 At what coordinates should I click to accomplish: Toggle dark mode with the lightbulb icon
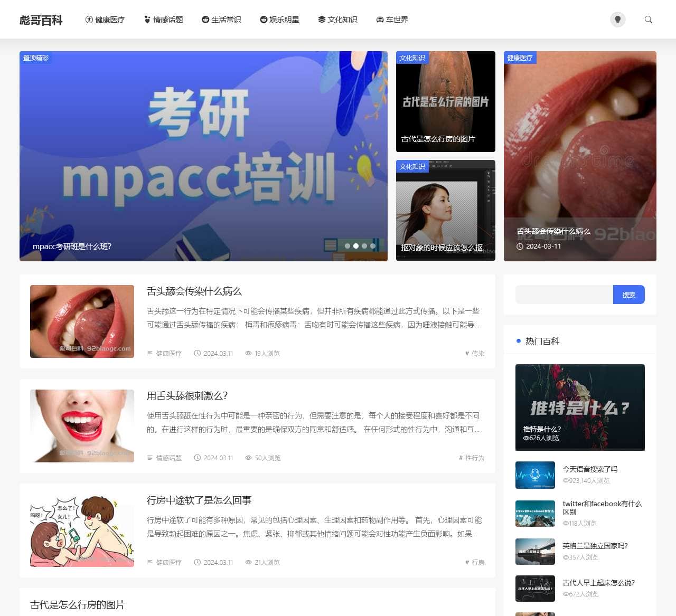(618, 20)
